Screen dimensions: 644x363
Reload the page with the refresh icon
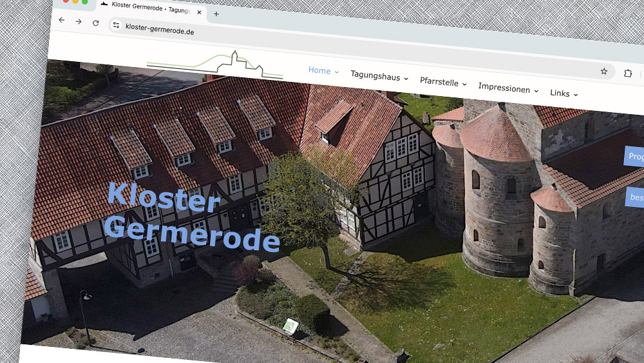click(96, 23)
